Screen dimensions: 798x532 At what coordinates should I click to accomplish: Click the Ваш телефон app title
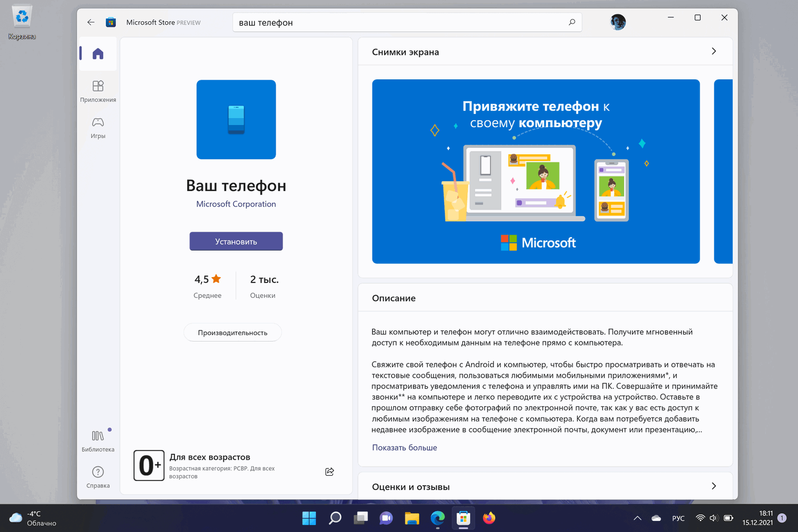pyautogui.click(x=236, y=185)
